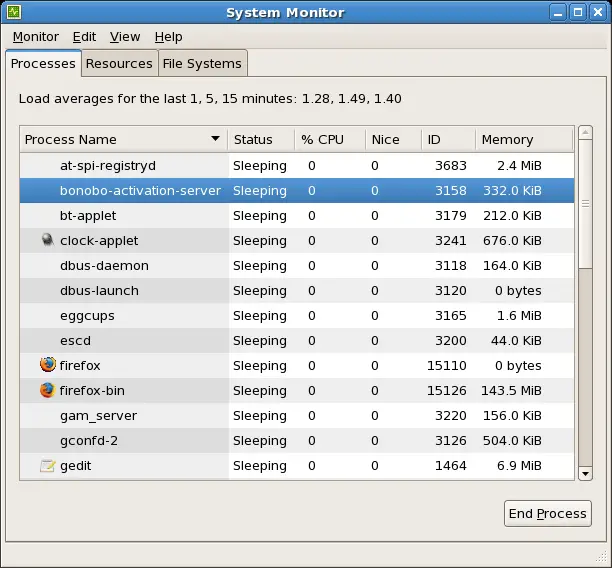Click the scrollbar down arrow in process list

(x=585, y=472)
